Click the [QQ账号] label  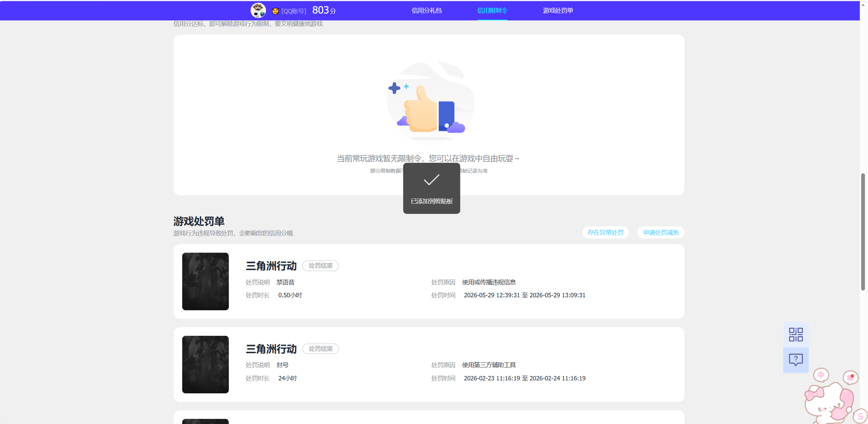coord(294,11)
